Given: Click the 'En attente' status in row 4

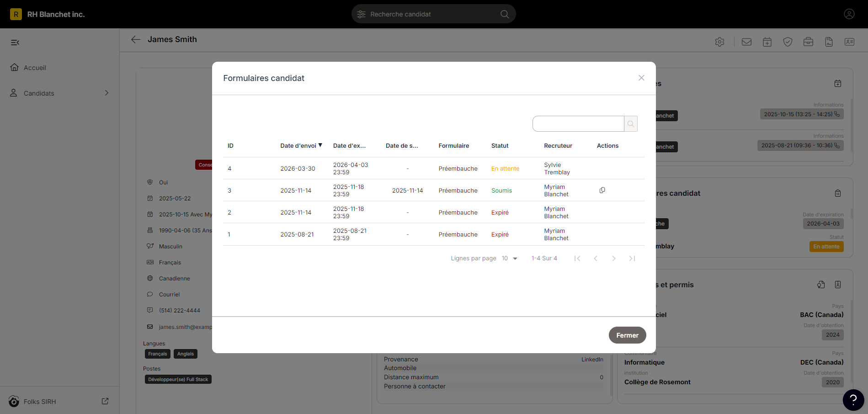Looking at the screenshot, I should pyautogui.click(x=505, y=169).
